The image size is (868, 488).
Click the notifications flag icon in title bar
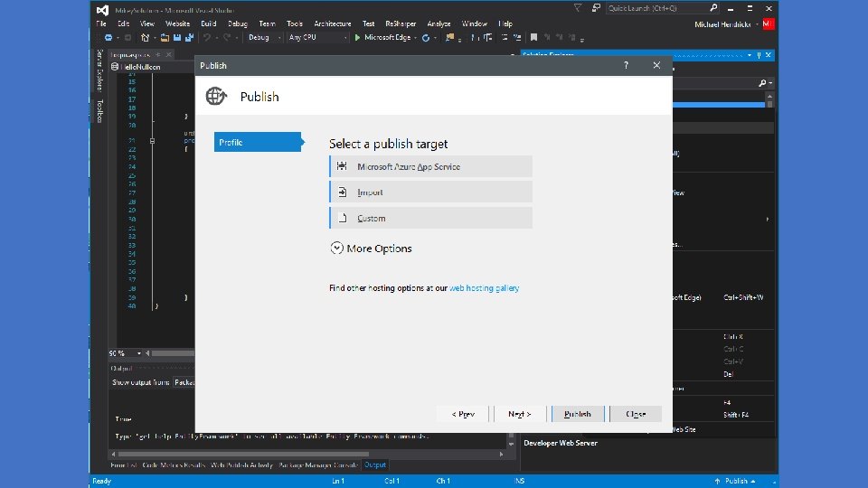(x=578, y=8)
